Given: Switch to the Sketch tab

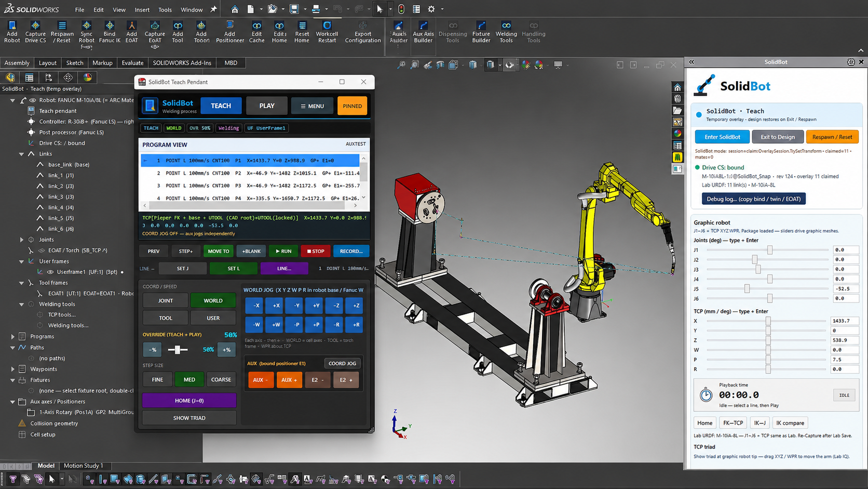Looking at the screenshot, I should 75,63.
